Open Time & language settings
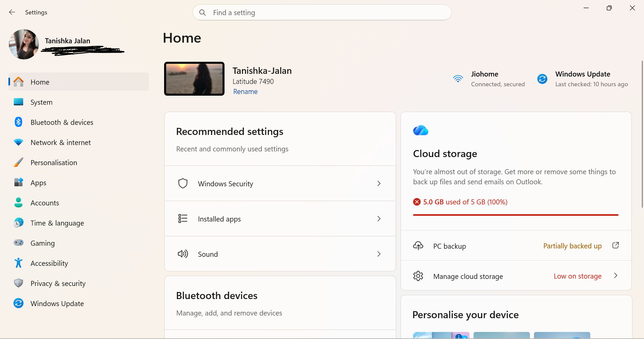The width and height of the screenshot is (644, 339). point(79,223)
